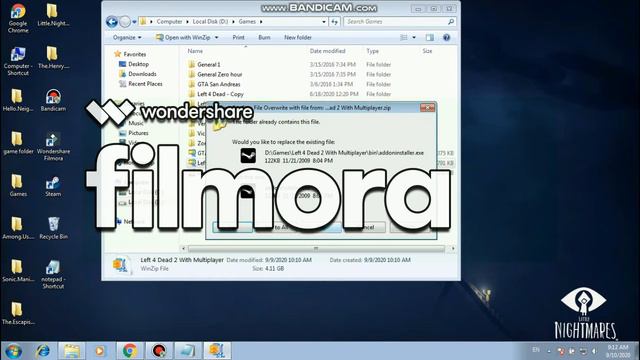Open the Recycle Bin
Screen dimensions: 640x360
coord(53,228)
